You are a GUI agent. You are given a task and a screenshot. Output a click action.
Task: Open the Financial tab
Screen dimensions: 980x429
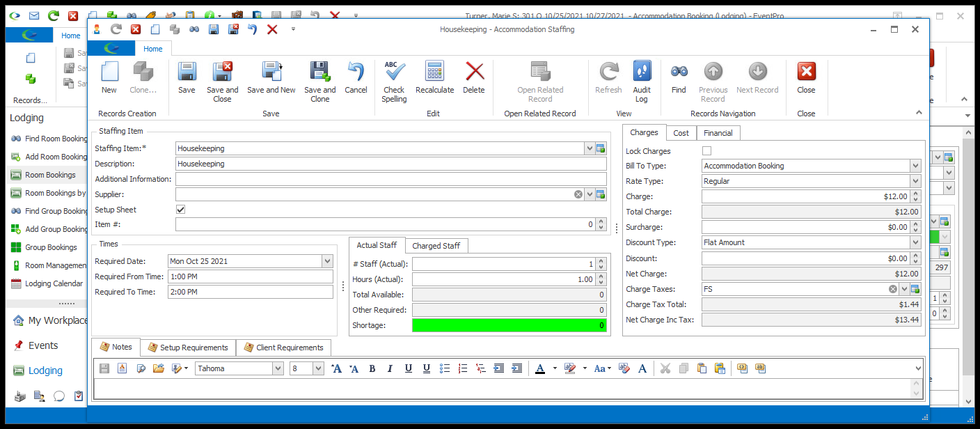[718, 133]
